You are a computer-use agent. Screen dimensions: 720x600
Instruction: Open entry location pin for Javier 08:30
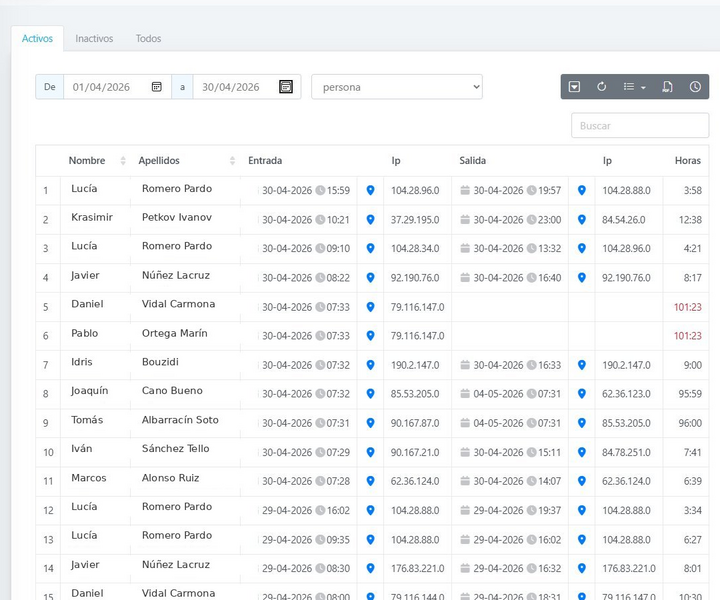click(x=371, y=568)
